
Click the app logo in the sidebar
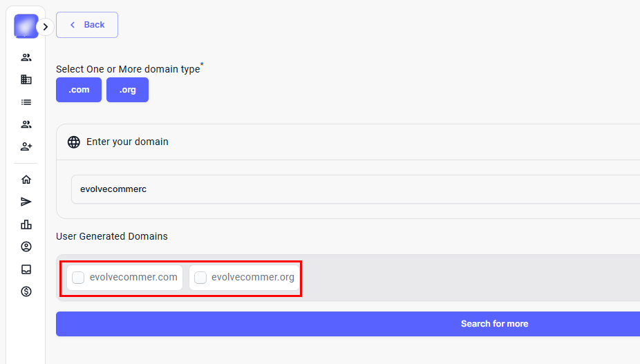click(x=26, y=26)
